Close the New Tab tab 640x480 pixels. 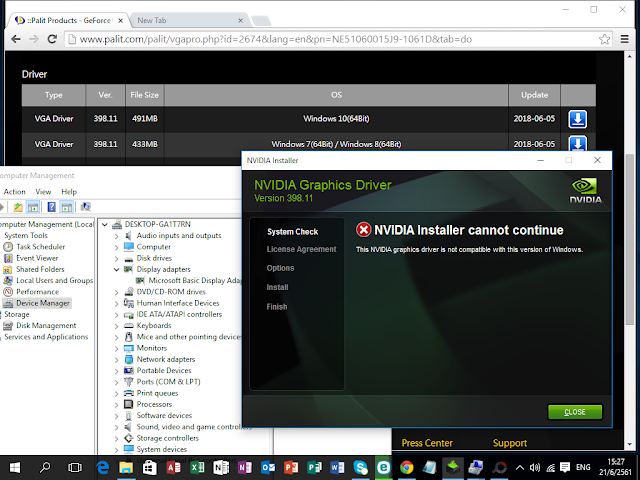click(x=240, y=20)
